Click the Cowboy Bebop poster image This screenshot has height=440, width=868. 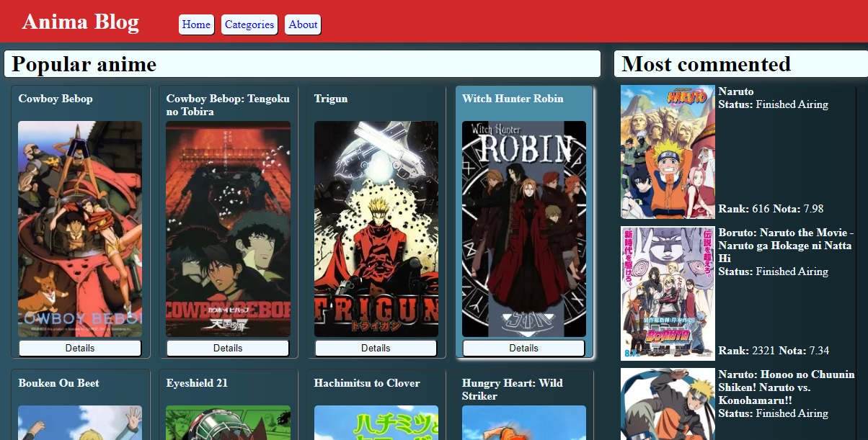coord(80,229)
